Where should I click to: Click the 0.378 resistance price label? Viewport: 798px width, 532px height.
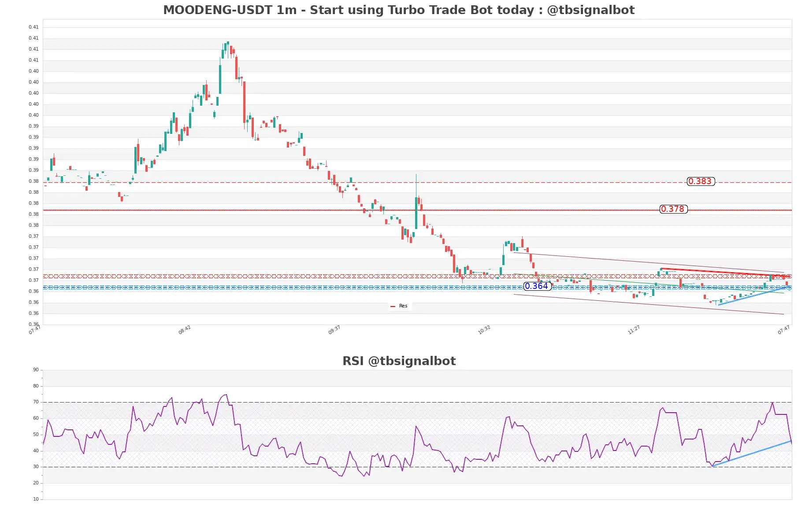pos(673,209)
